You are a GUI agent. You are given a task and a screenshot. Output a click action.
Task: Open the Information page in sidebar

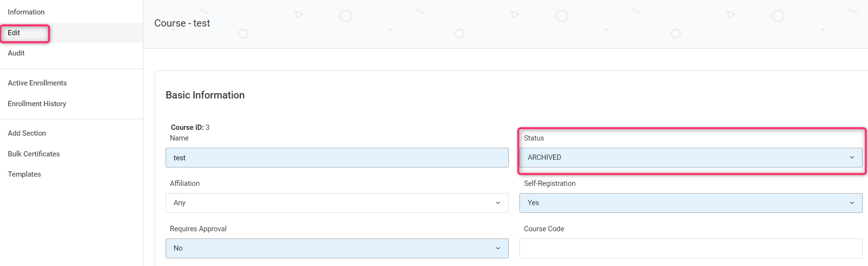pos(26,12)
